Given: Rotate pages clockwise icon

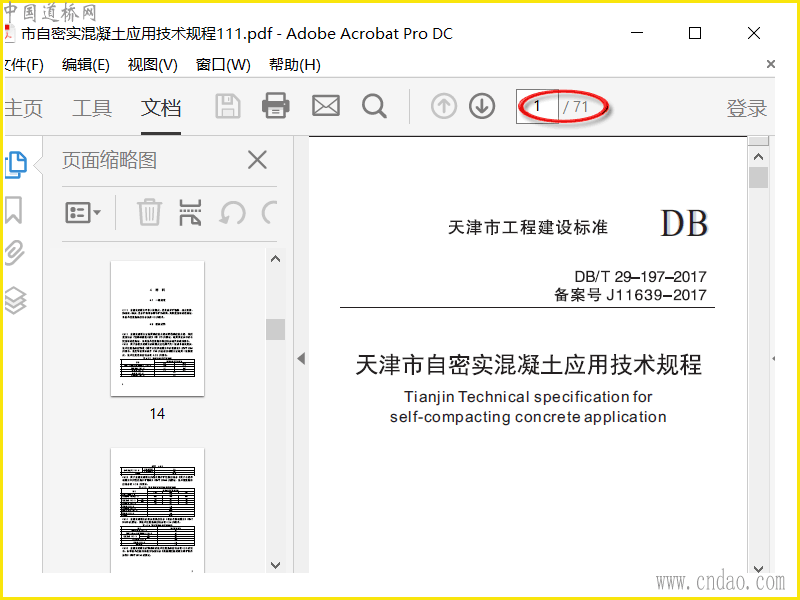Looking at the screenshot, I should 269,213.
